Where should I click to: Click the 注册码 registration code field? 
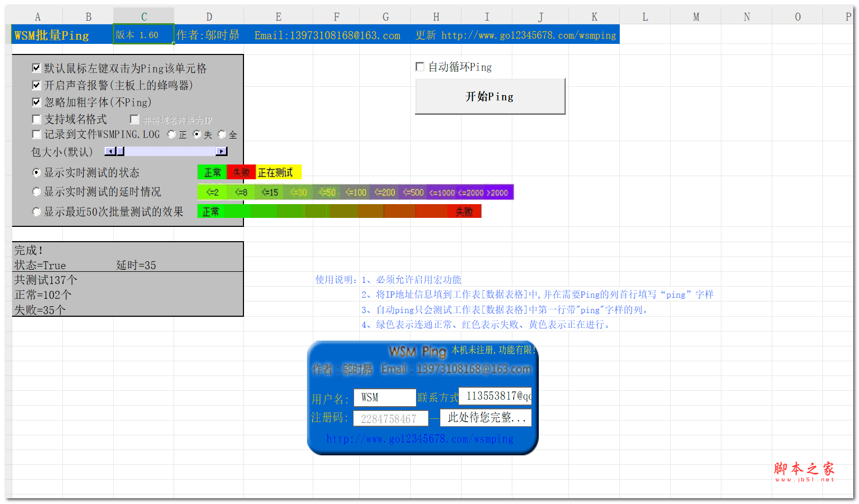pos(391,418)
